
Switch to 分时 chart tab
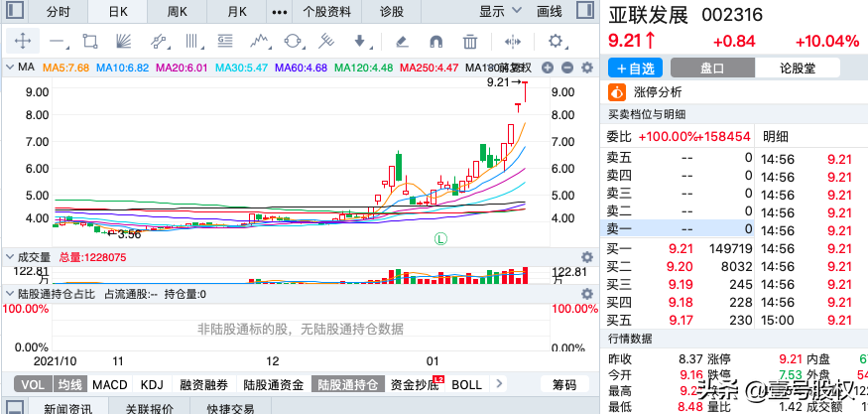tap(59, 11)
